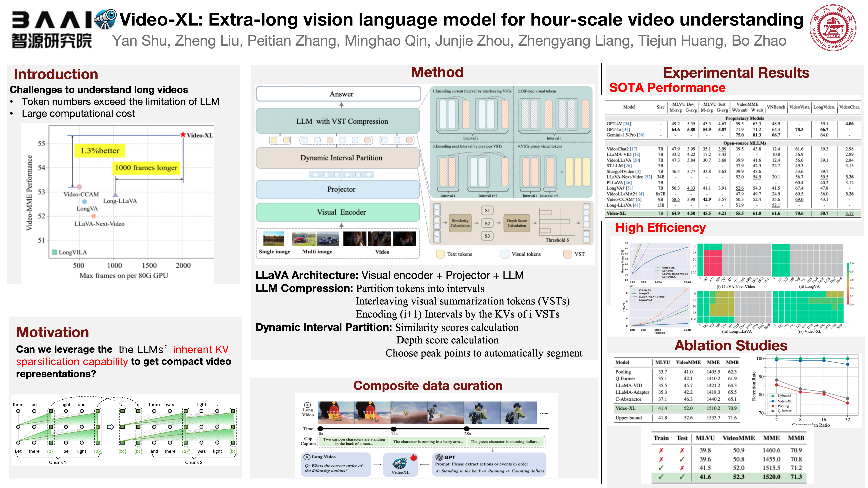The image size is (868, 488).
Task: Click the red star marking Video-XL on the chart
Action: click(183, 135)
